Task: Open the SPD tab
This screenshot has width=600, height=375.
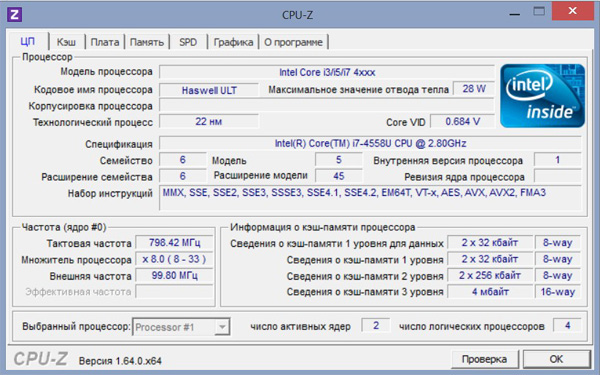Action: pos(188,42)
